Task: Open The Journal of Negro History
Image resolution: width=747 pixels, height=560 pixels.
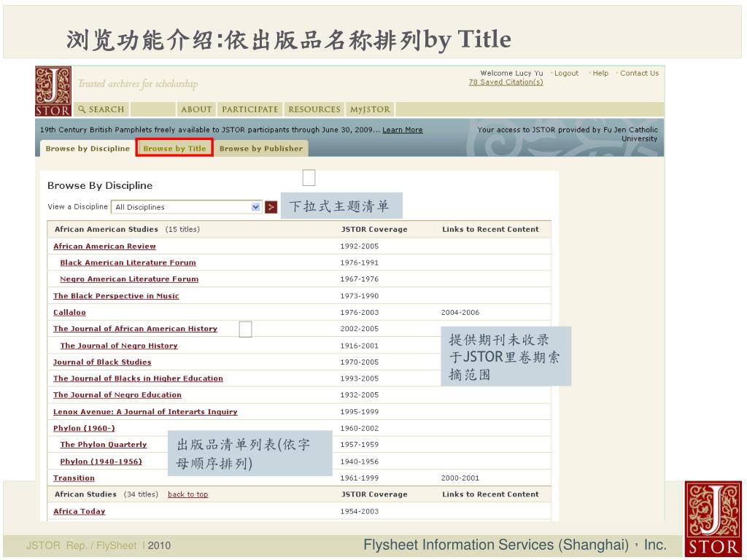Action: [119, 346]
